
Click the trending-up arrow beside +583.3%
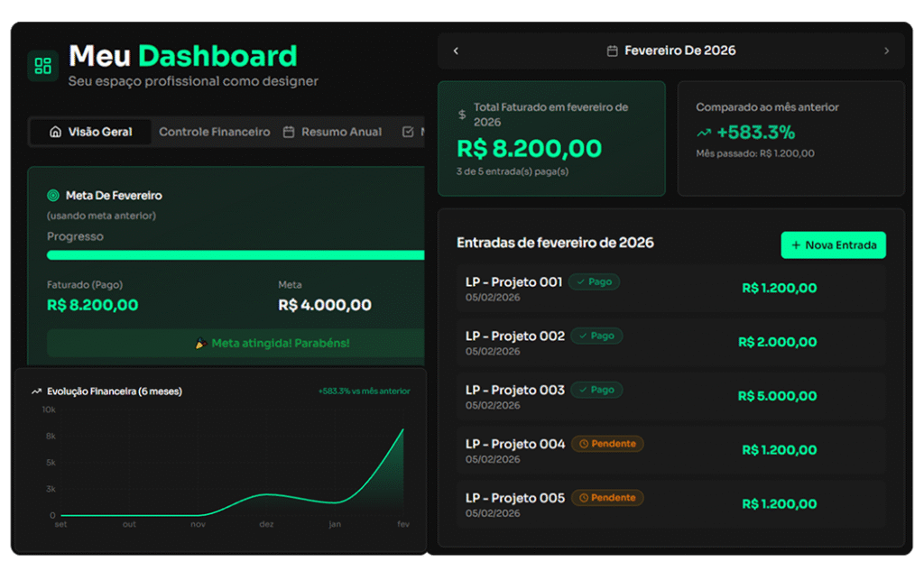[704, 133]
